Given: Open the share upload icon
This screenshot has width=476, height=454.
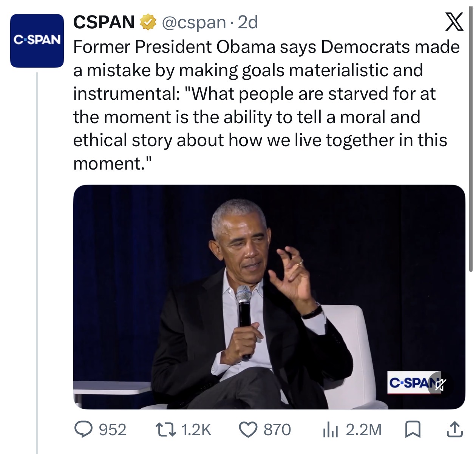Looking at the screenshot, I should pyautogui.click(x=454, y=429).
